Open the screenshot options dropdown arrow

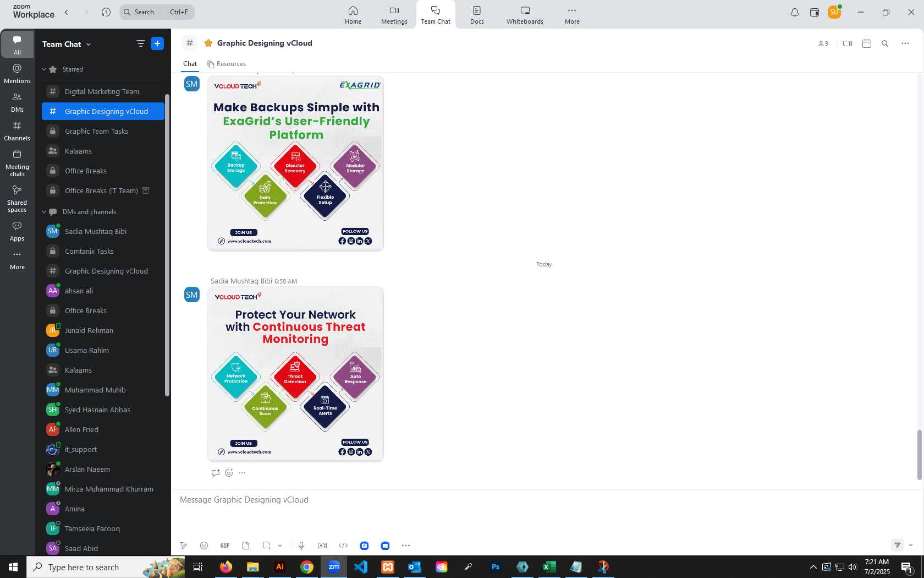pyautogui.click(x=280, y=546)
